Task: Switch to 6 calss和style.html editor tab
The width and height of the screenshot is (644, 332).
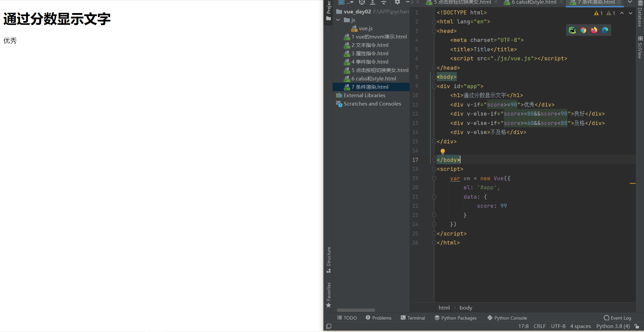Action: click(530, 2)
